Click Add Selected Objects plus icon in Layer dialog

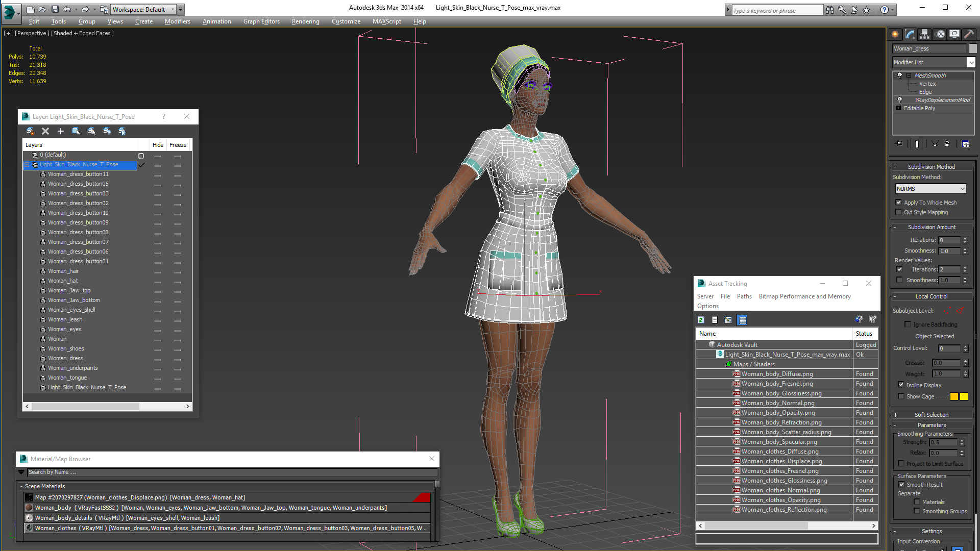[x=61, y=131]
